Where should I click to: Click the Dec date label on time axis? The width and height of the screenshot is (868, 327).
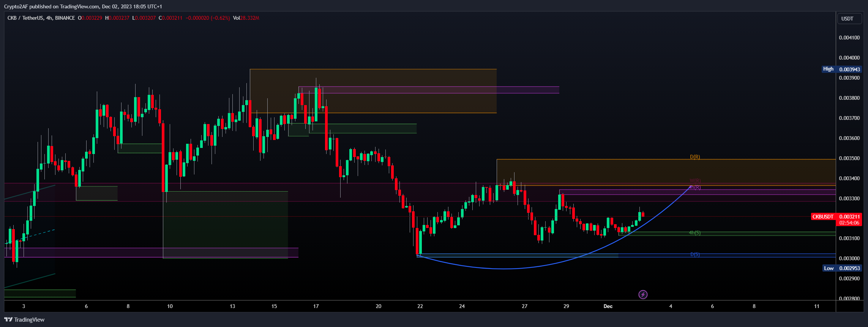click(x=608, y=306)
